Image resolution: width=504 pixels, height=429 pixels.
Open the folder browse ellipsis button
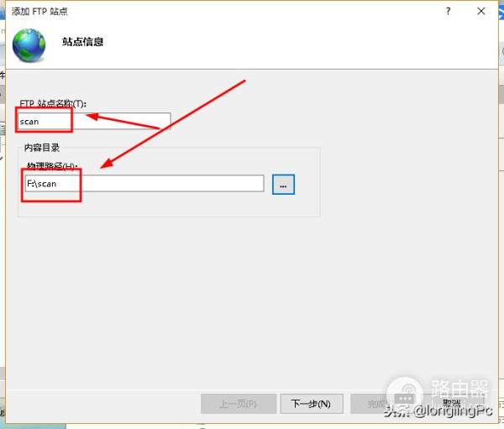[283, 185]
